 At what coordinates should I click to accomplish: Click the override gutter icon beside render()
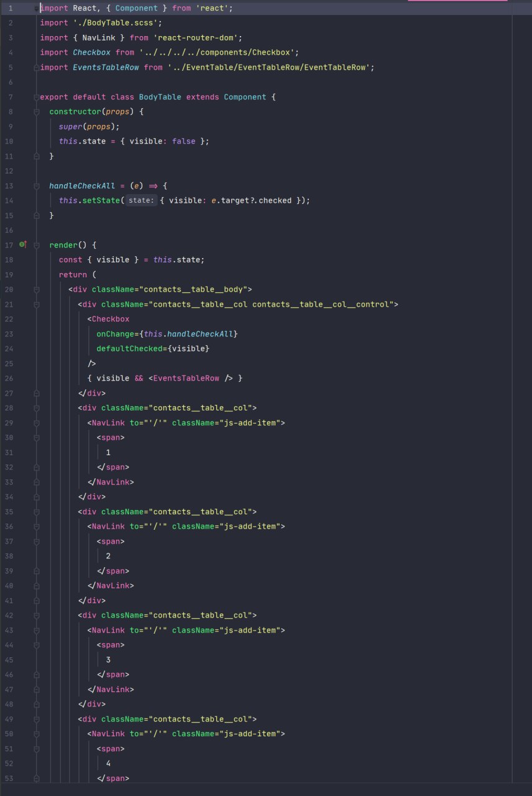coord(22,245)
